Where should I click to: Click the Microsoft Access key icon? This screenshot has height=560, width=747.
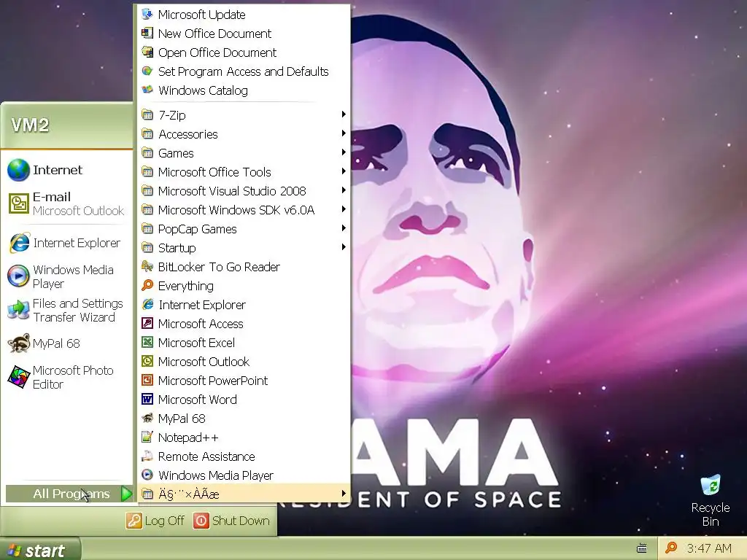pos(147,324)
